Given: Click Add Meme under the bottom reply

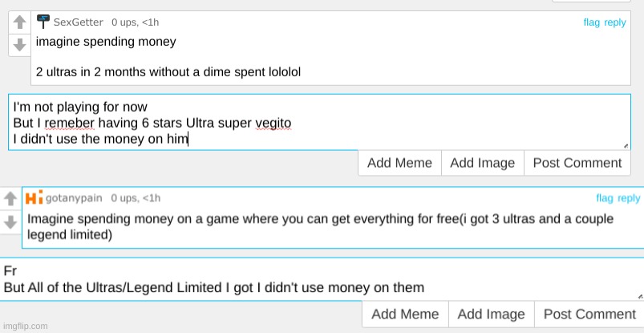Looking at the screenshot, I should coord(405,314).
